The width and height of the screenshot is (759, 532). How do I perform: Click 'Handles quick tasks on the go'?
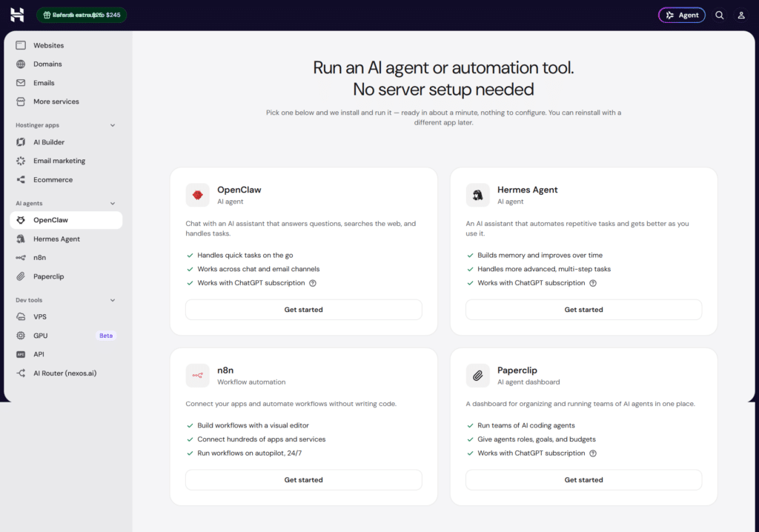245,255
